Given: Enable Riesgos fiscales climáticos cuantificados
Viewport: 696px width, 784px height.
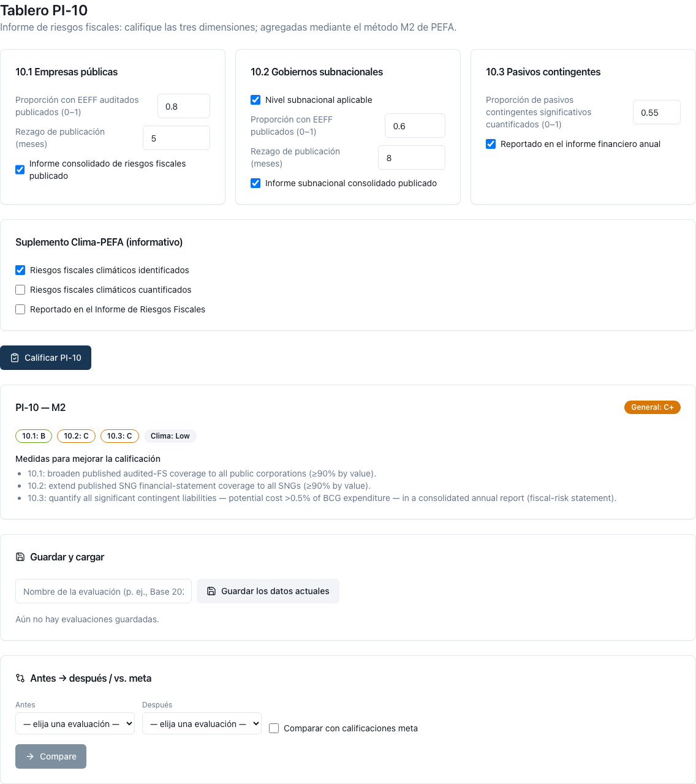Looking at the screenshot, I should [20, 290].
